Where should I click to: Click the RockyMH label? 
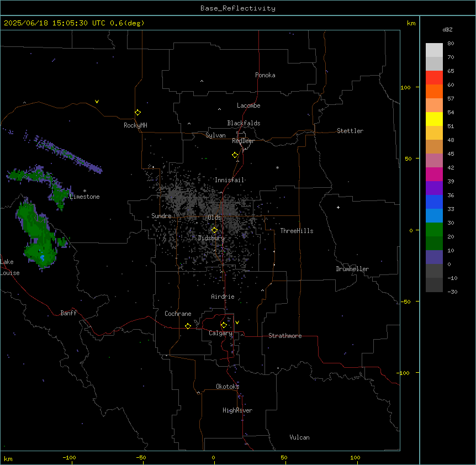pos(135,125)
